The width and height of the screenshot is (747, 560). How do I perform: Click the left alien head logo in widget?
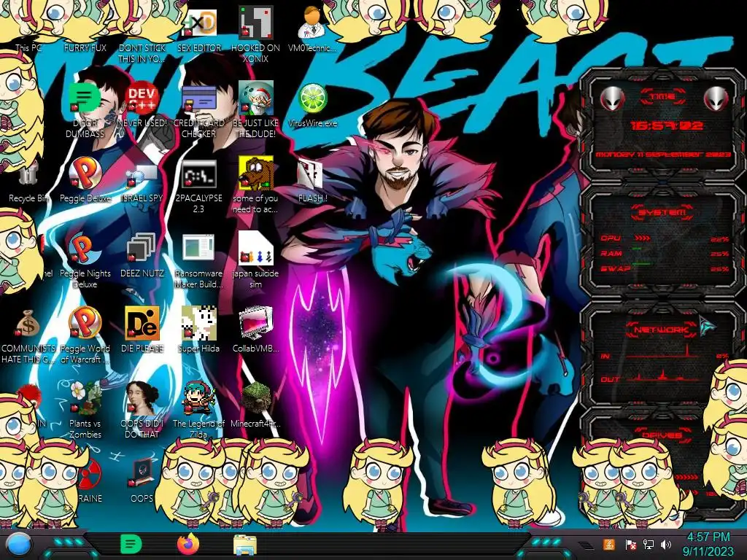612,98
